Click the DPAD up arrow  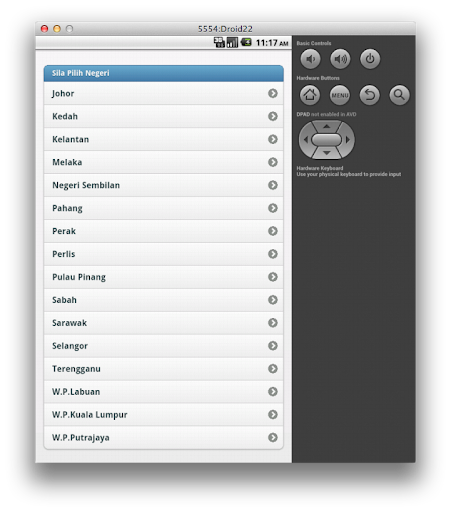click(327, 126)
